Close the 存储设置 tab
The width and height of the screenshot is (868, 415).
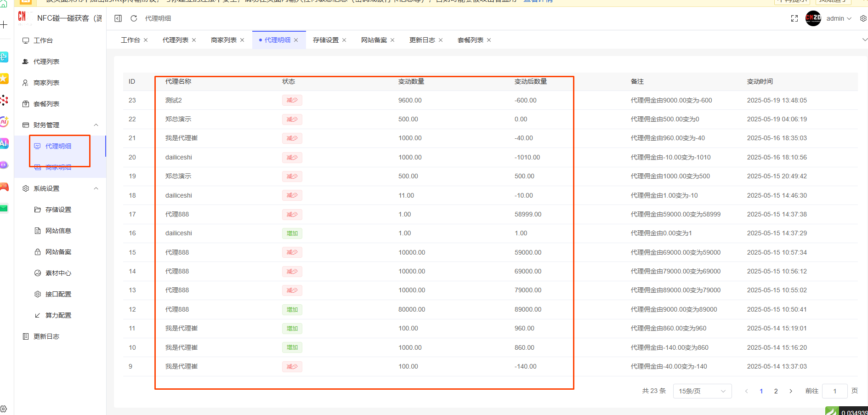tap(344, 40)
